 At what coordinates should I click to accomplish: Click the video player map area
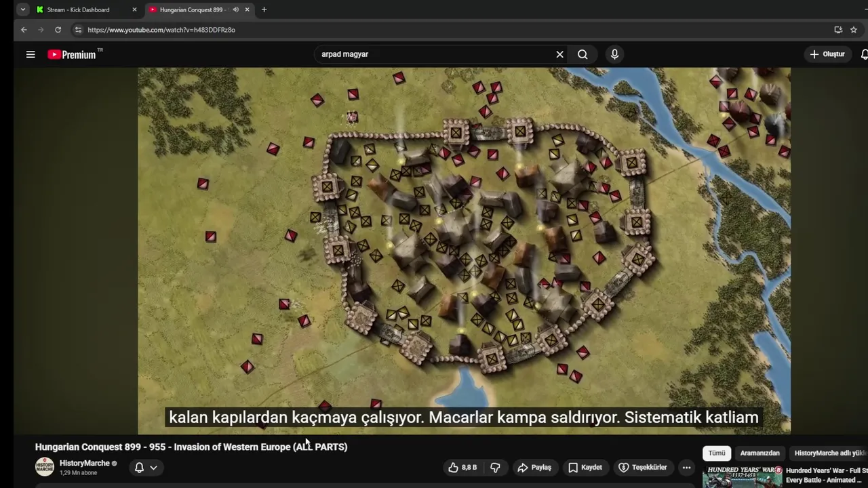pos(464,250)
